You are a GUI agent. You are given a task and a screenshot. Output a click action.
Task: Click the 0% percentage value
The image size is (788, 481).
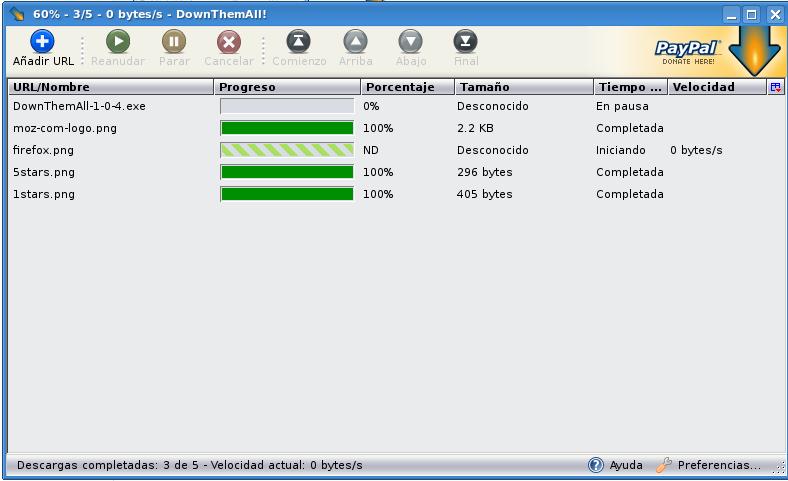[x=371, y=106]
